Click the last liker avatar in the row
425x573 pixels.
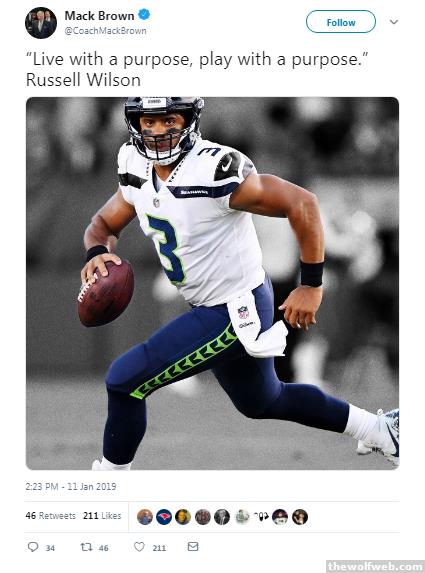[300, 517]
